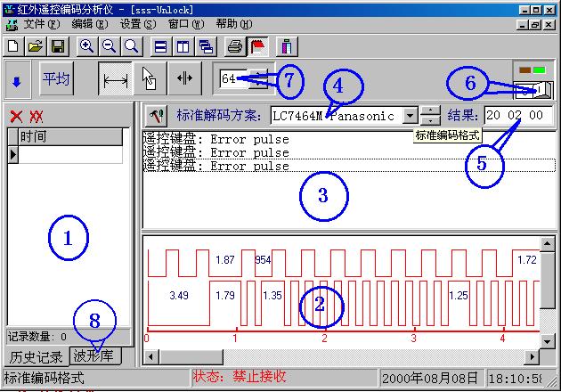
Task: Toggle the narrow split cursor mode button
Action: coord(184,78)
